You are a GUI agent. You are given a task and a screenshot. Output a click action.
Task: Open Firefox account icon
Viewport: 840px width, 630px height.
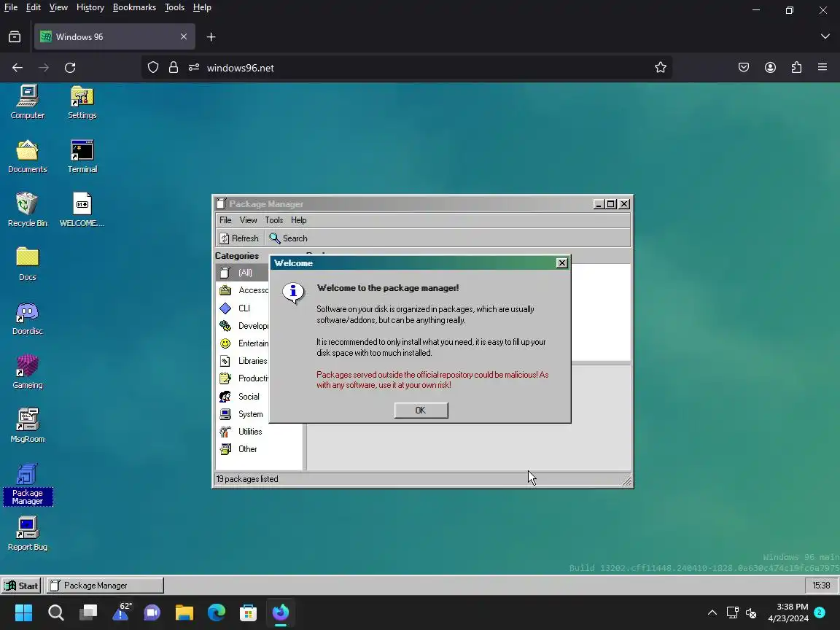pos(770,68)
